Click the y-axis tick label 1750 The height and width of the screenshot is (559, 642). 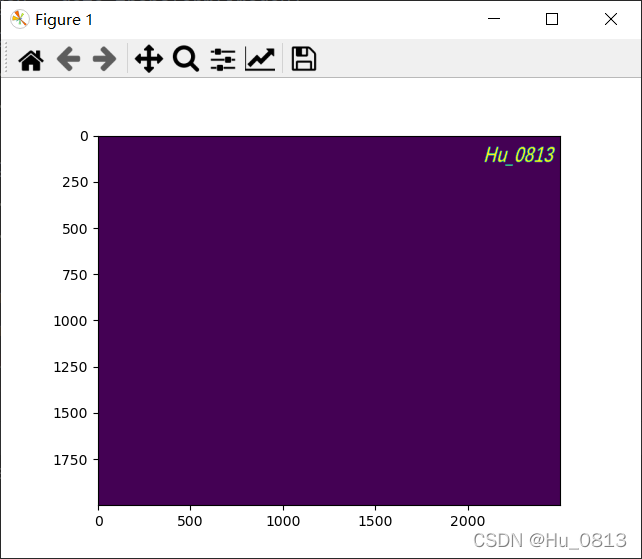point(71,460)
